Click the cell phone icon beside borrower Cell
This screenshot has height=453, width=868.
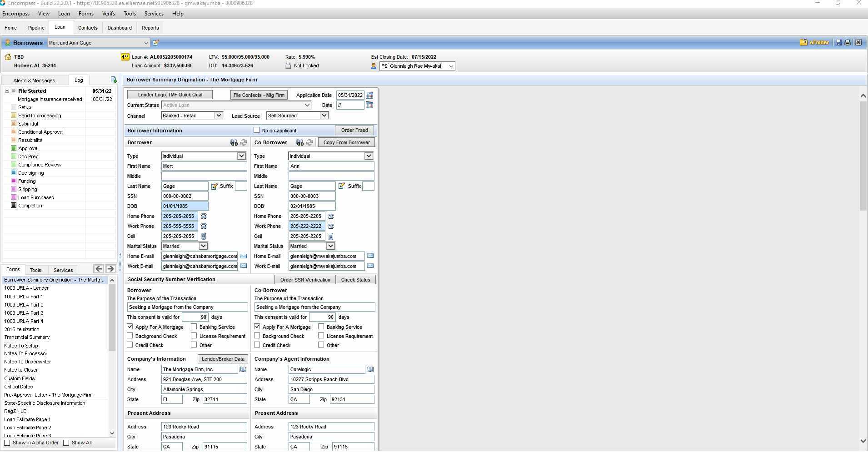(x=203, y=236)
